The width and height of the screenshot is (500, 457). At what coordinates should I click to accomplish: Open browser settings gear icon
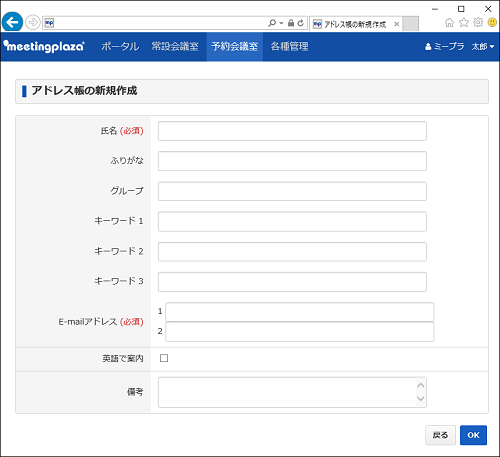(478, 22)
